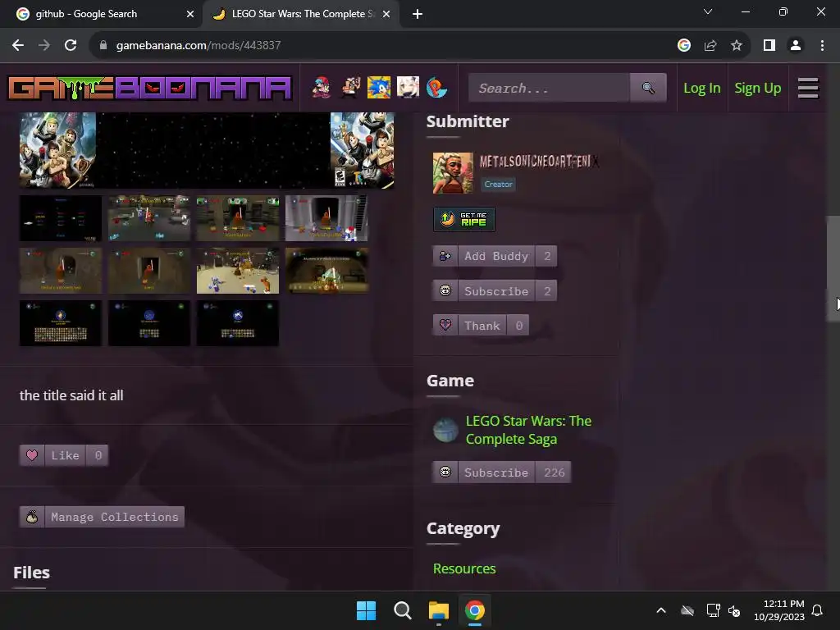Click the page vertical scrollbar thumb
Viewport: 840px width, 630px height.
click(833, 268)
